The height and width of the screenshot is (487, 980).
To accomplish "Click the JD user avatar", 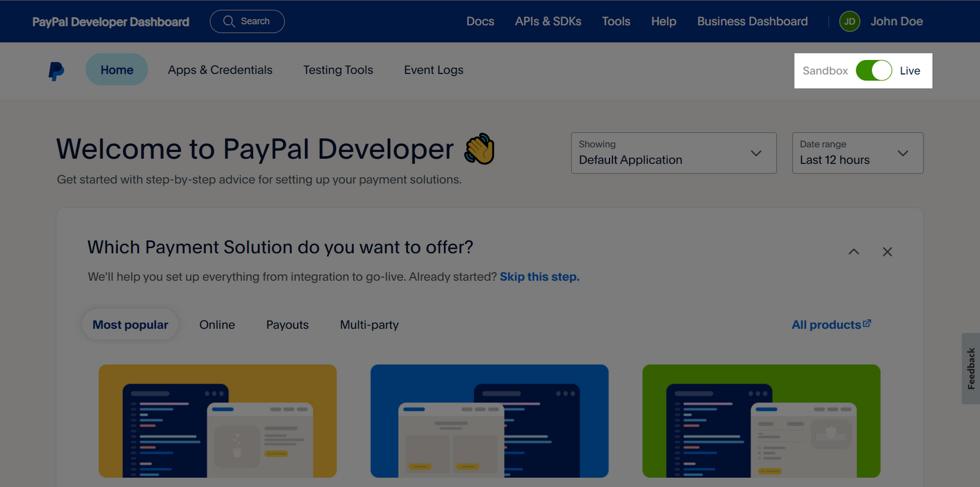I will [850, 21].
